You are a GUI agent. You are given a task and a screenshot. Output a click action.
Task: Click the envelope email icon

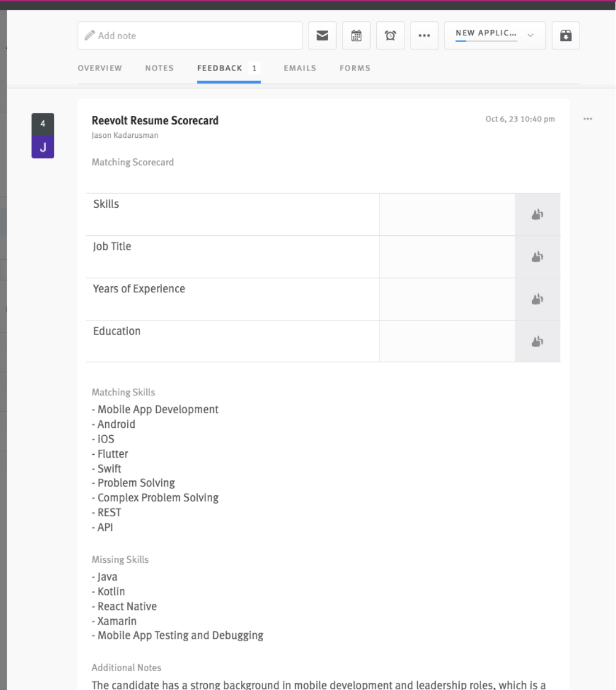click(322, 36)
